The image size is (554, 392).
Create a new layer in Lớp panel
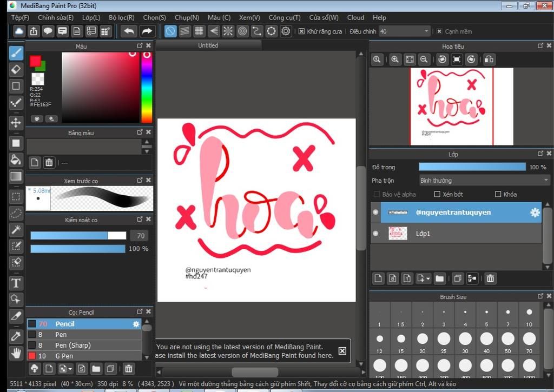pos(378,278)
